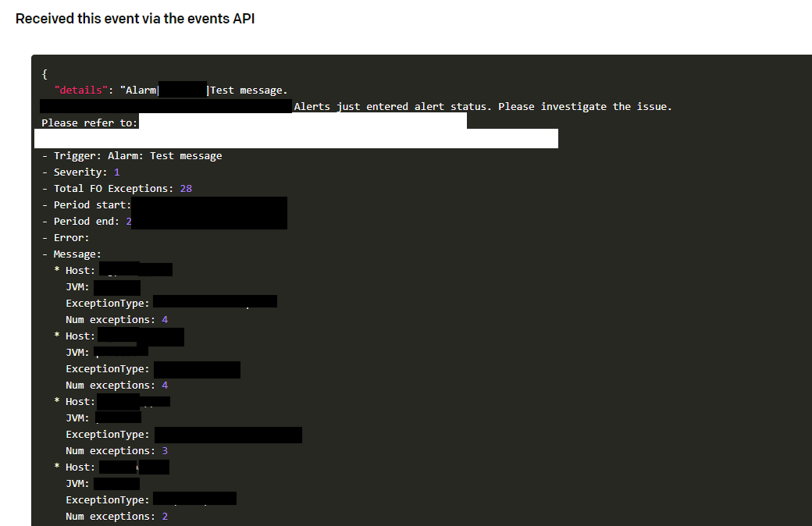Click the Severity value "1"

coord(116,172)
